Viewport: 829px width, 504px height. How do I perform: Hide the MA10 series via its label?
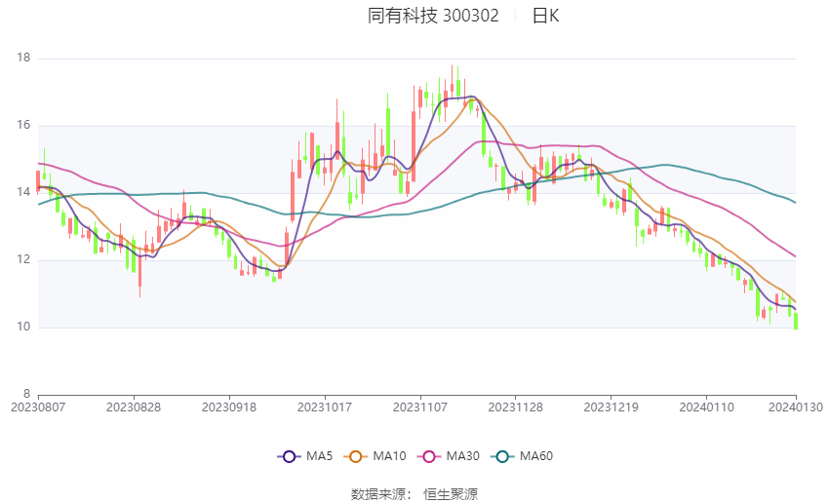(389, 456)
